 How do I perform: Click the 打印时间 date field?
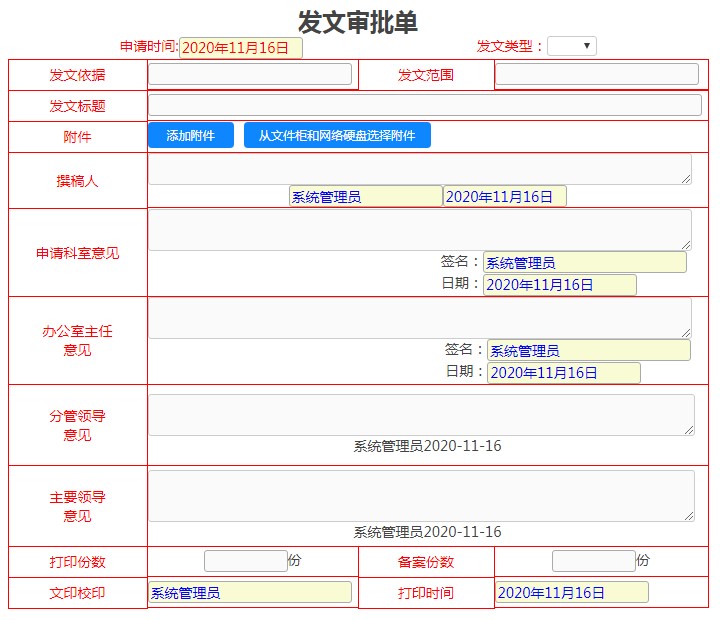click(572, 592)
